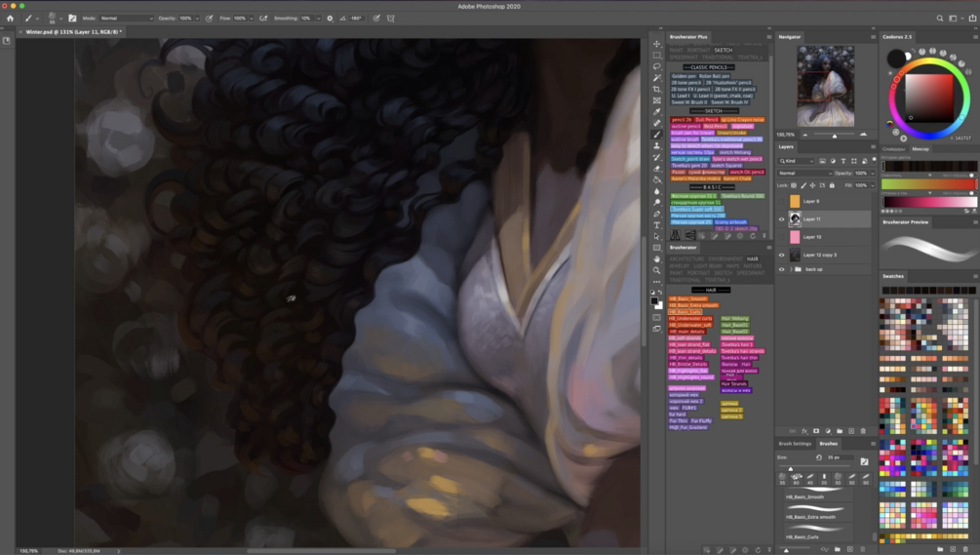
Task: Toggle lock all on layer
Action: click(832, 185)
